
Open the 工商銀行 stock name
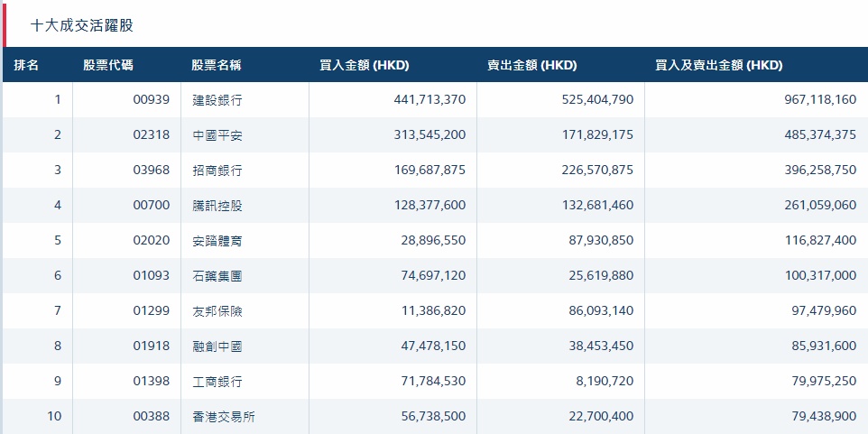point(217,382)
